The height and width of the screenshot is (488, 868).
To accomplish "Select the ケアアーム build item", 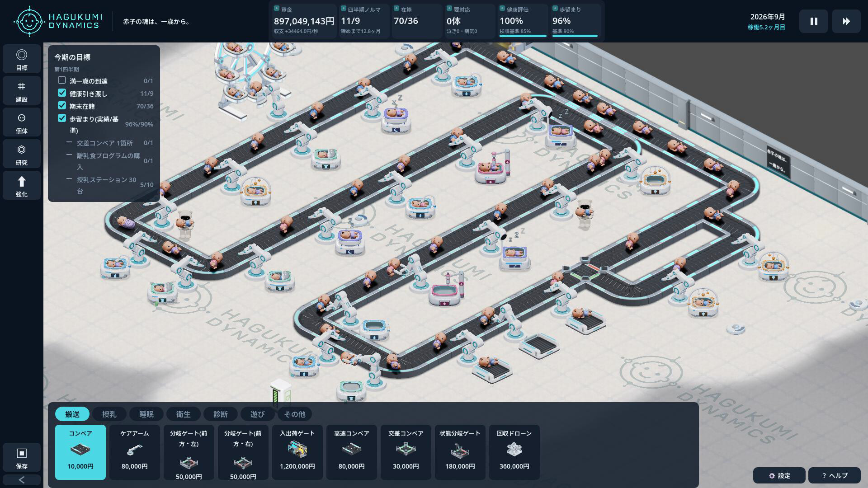I will (x=135, y=452).
